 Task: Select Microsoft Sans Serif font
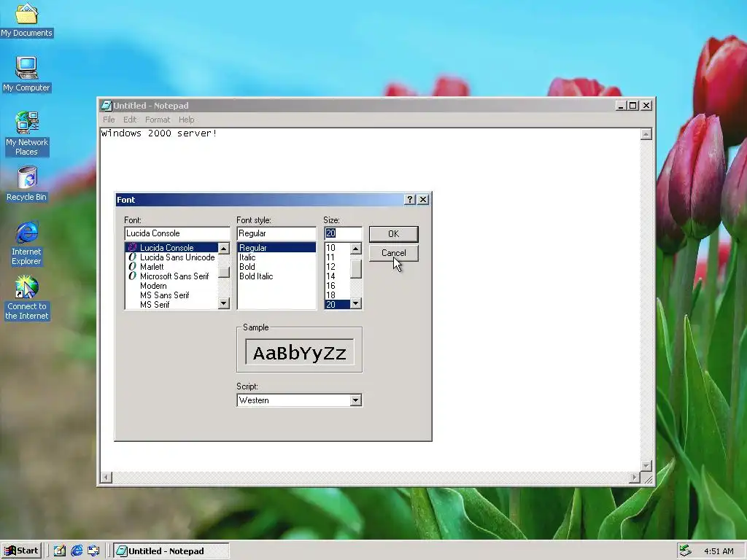[171, 276]
